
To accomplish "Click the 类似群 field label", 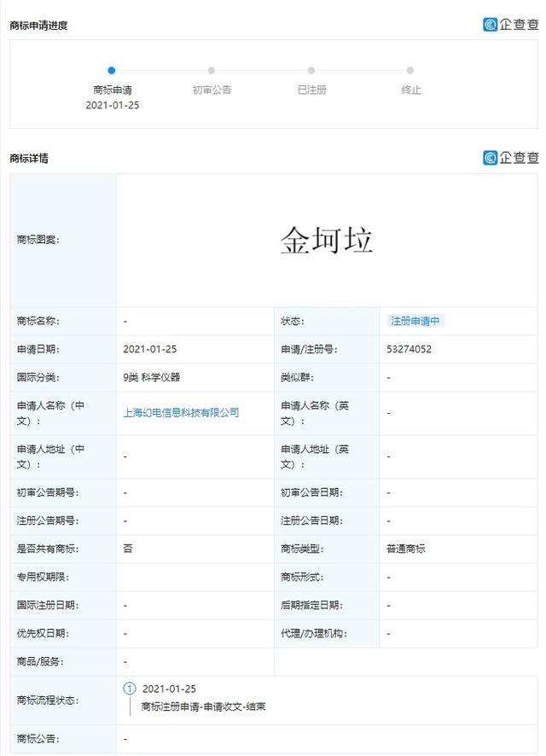I will point(297,377).
